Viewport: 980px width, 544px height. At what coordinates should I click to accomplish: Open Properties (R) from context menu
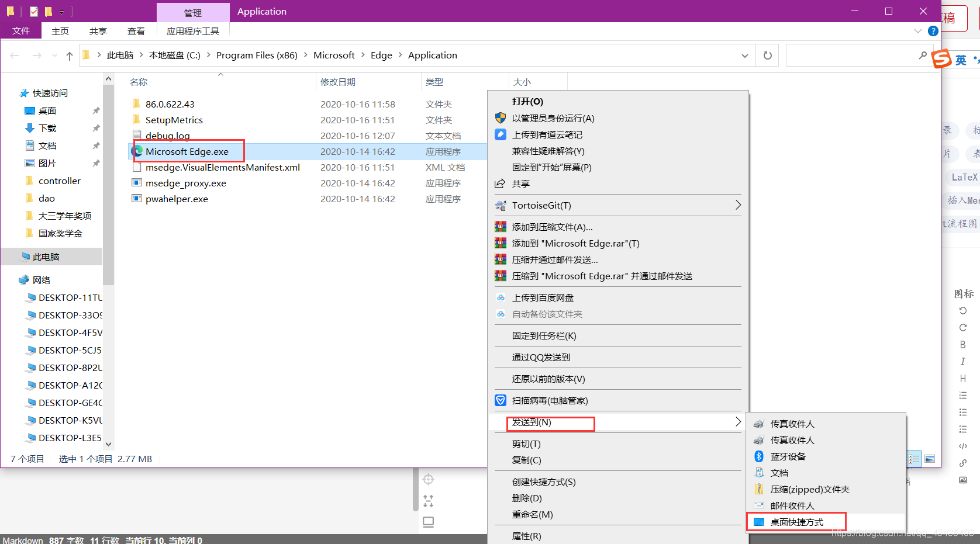click(x=618, y=536)
